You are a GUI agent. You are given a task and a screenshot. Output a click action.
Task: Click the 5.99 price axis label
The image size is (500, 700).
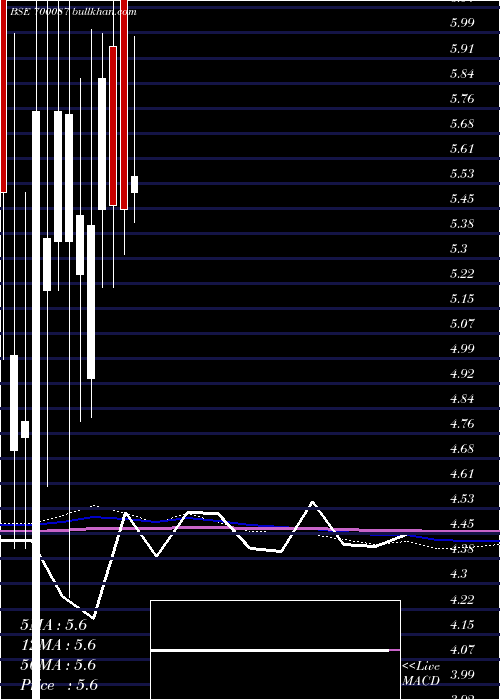coord(462,23)
